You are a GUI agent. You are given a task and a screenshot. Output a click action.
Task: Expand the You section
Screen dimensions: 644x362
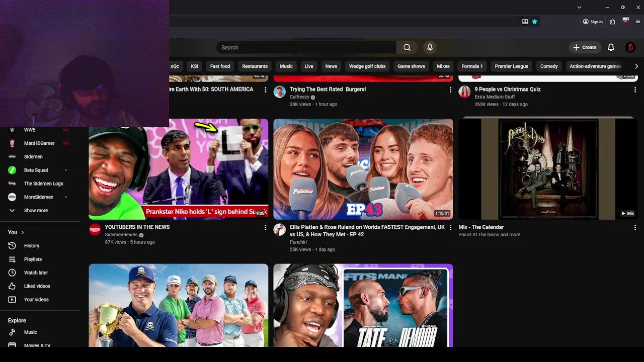16,232
